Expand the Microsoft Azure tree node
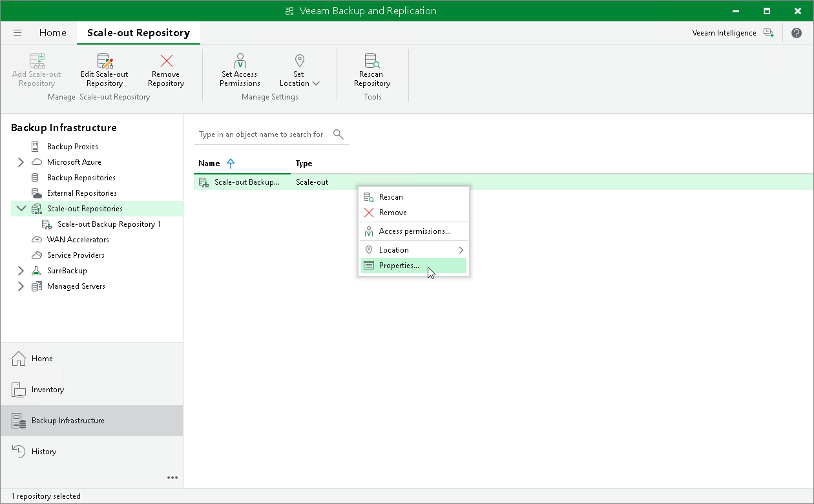This screenshot has width=814, height=504. [x=21, y=162]
